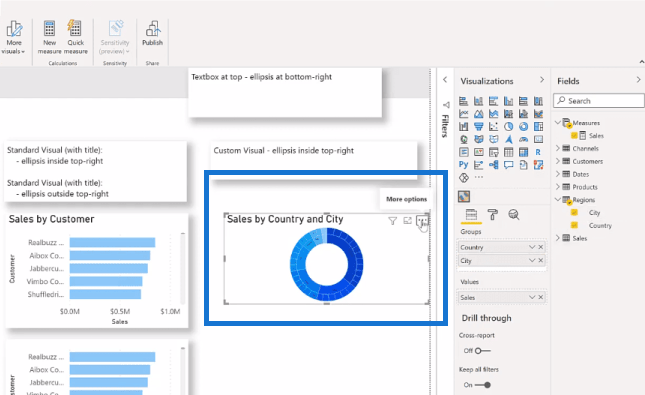
Task: Select the Scatter chart visual
Action: coord(493,126)
